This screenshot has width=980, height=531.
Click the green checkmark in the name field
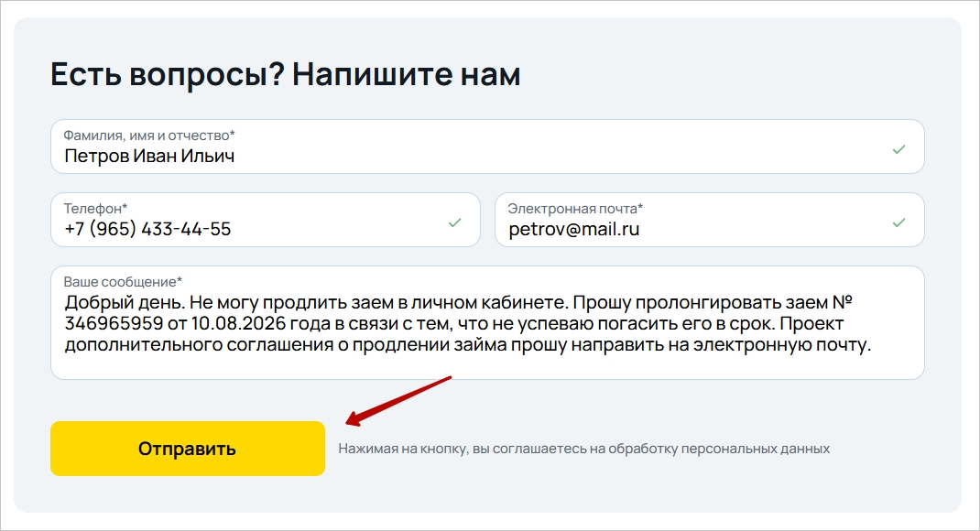coord(898,149)
